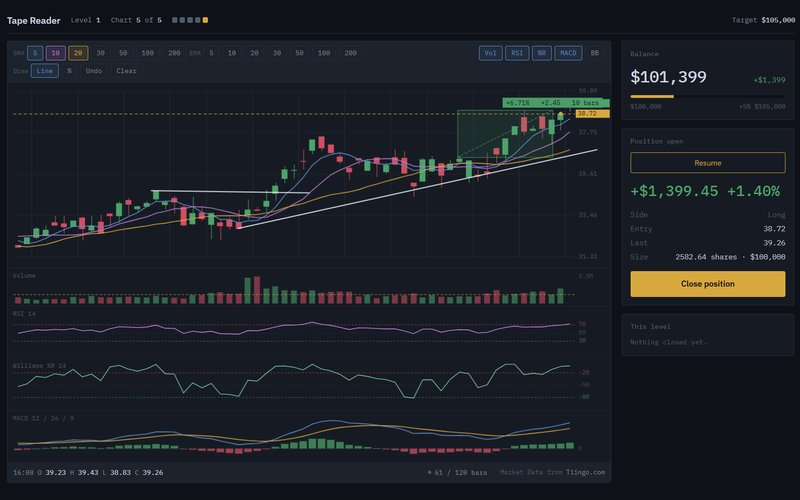Toggle the SMA 5 moving average
Image resolution: width=800 pixels, height=500 pixels.
point(35,53)
